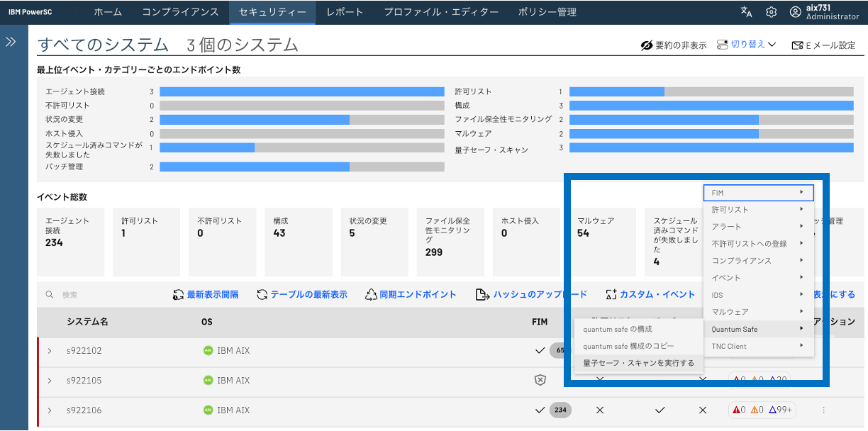Click the FIM checkmark in s922106 row
868x431 pixels.
[540, 410]
